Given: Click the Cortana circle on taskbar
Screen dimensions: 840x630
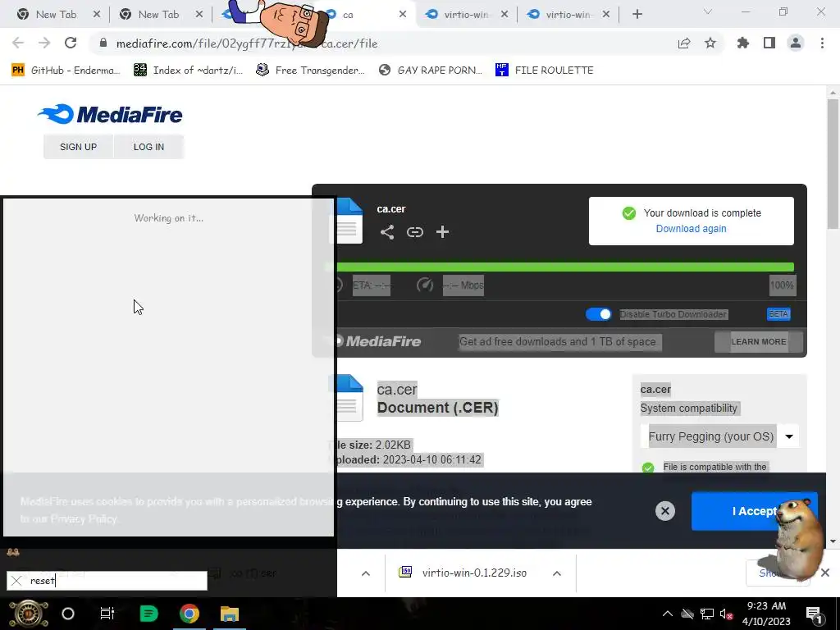Looking at the screenshot, I should coord(68,614).
